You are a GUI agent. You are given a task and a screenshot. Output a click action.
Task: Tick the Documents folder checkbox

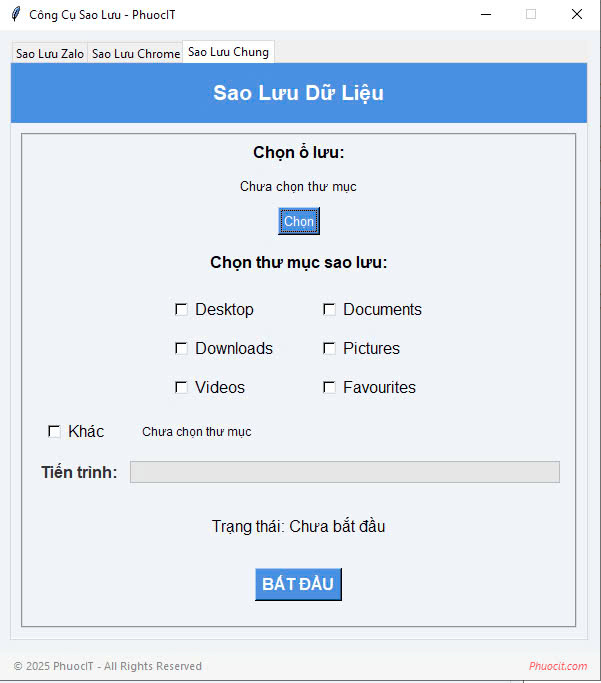(329, 310)
